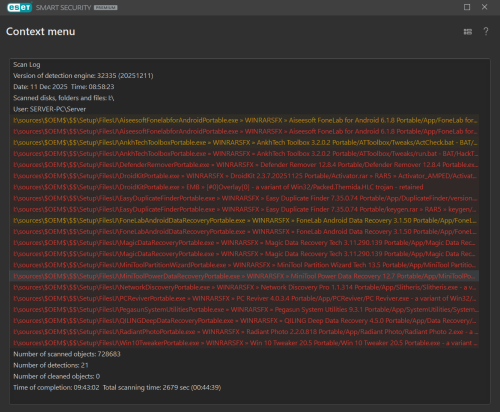Click the Version of detection engine line

click(x=83, y=76)
